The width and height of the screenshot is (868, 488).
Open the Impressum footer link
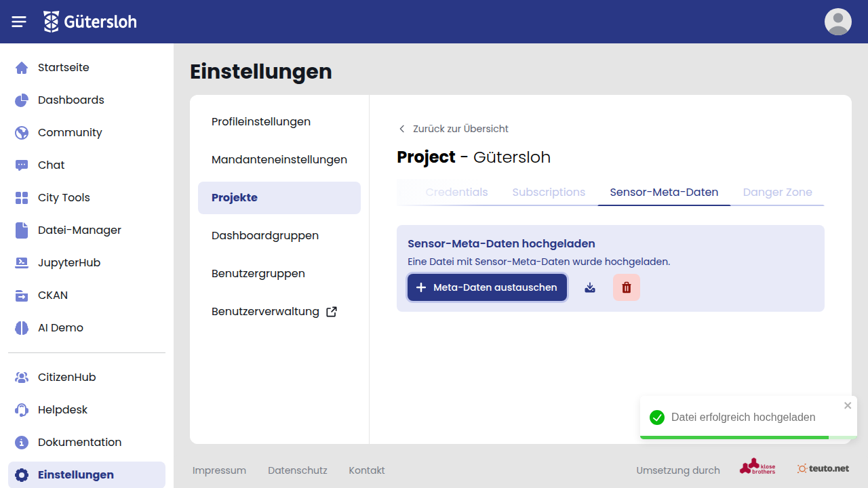[219, 470]
